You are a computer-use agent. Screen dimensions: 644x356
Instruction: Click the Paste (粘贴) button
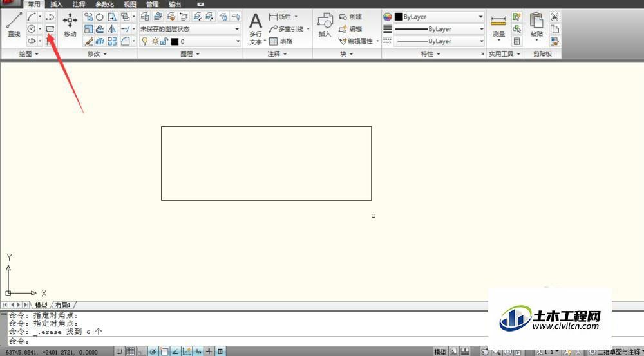pyautogui.click(x=536, y=26)
